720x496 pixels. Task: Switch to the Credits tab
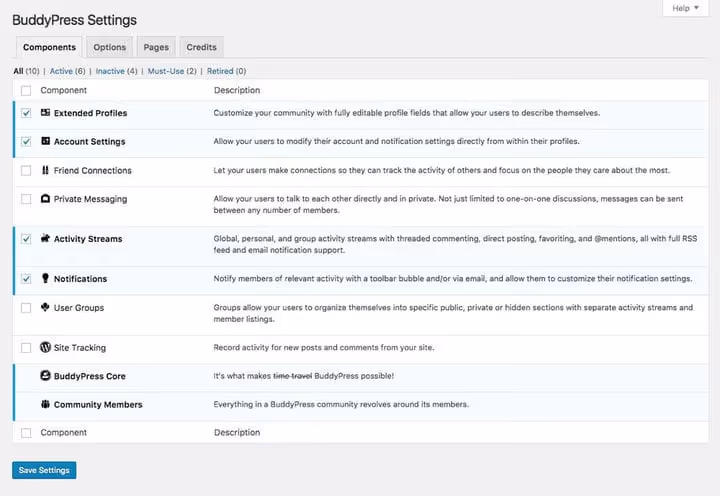pos(201,47)
